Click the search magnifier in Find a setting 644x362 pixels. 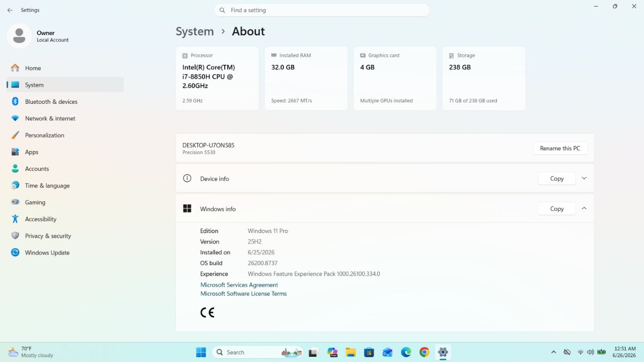[x=222, y=10]
